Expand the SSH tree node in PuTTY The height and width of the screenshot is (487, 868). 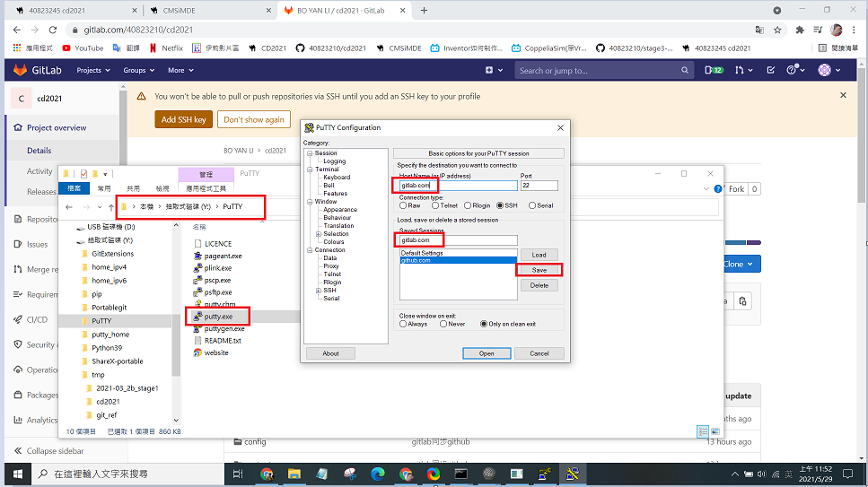[319, 291]
